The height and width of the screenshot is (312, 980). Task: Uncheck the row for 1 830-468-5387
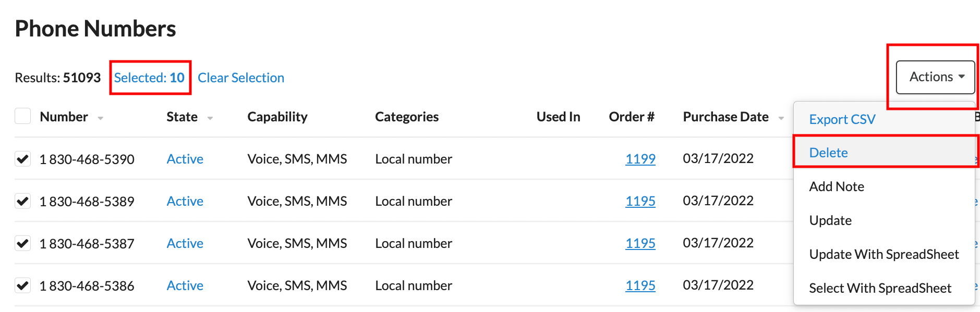pyautogui.click(x=23, y=243)
